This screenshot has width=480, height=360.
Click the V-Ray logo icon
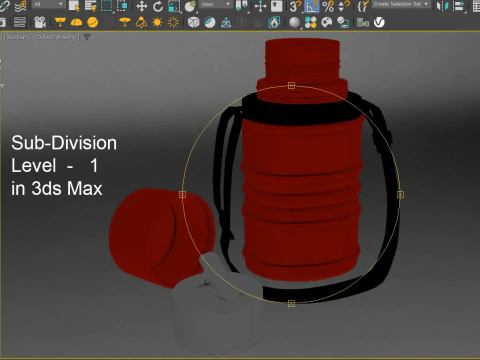tap(379, 22)
